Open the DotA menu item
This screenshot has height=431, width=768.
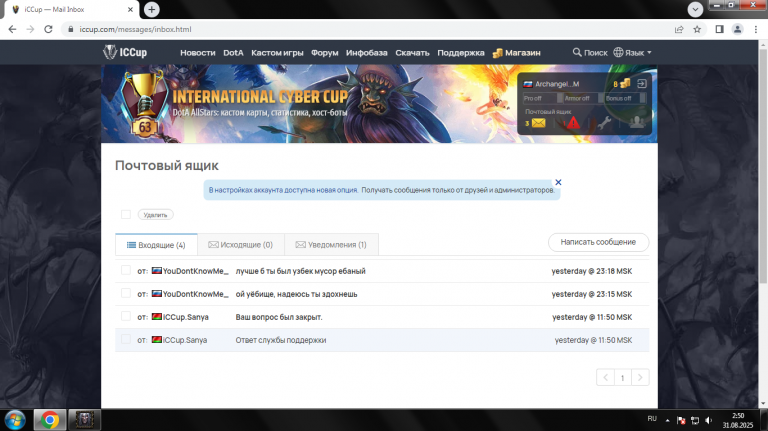(233, 52)
